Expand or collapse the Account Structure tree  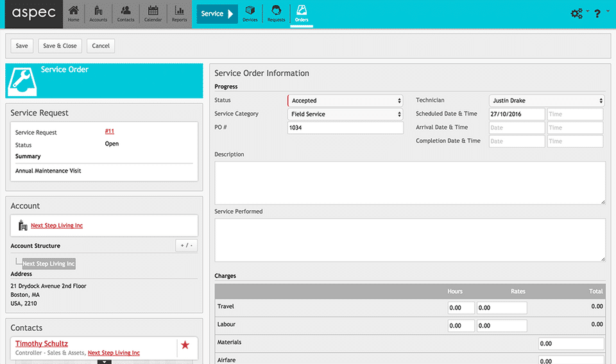tap(186, 245)
